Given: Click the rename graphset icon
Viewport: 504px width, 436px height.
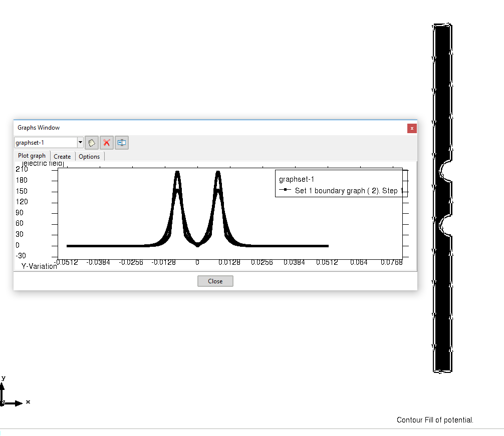Looking at the screenshot, I should click(x=121, y=143).
